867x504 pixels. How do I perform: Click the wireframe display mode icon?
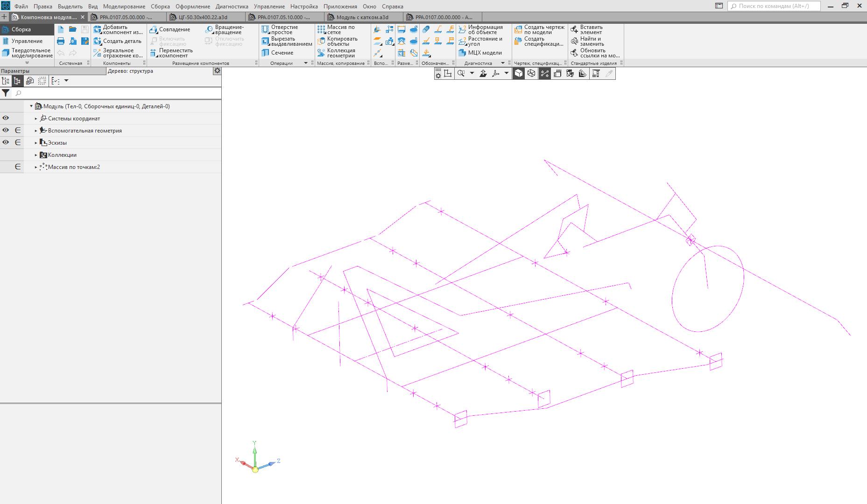coord(531,73)
